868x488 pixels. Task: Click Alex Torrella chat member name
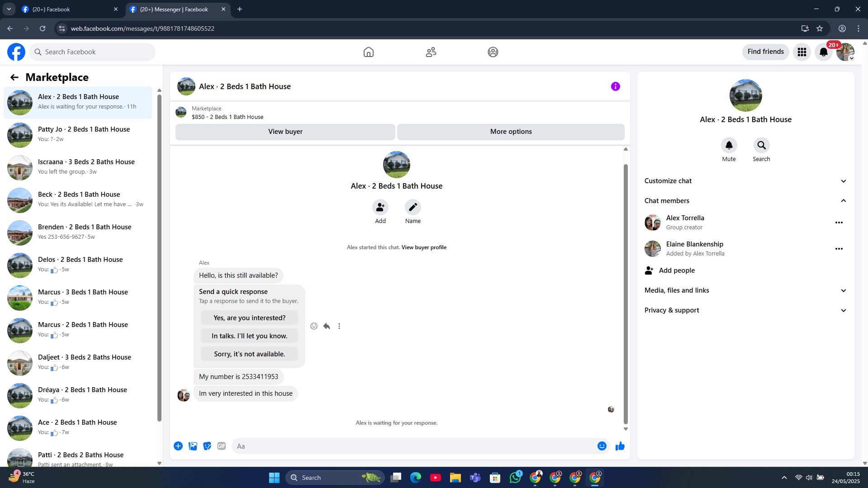tap(685, 218)
